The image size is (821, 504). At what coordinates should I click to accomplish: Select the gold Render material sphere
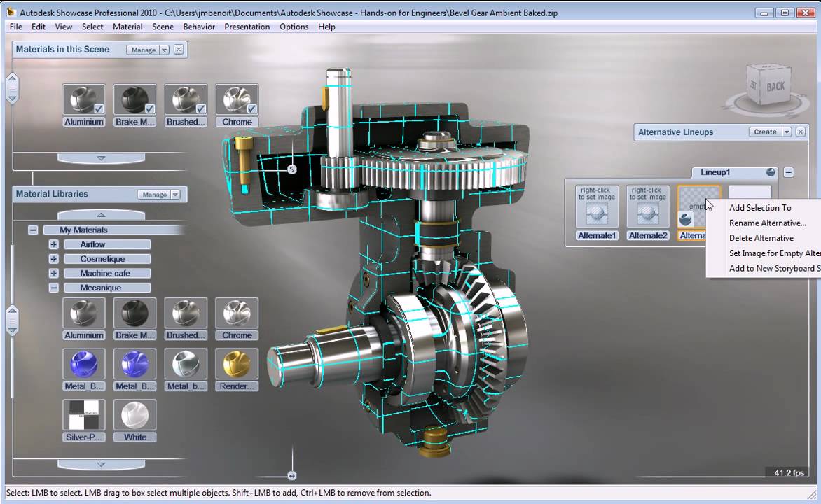pos(237,363)
